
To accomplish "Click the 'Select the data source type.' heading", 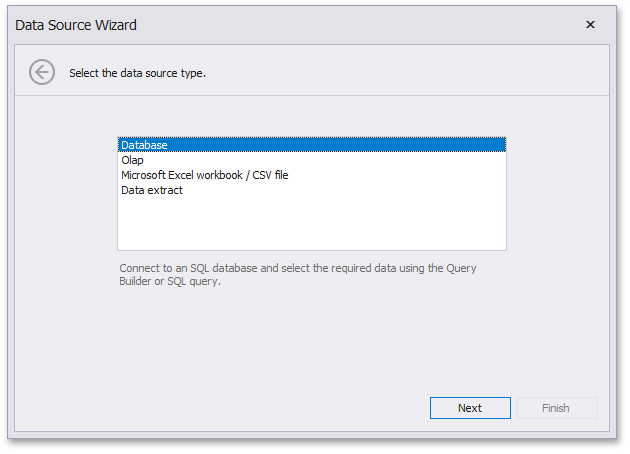I will [137, 73].
